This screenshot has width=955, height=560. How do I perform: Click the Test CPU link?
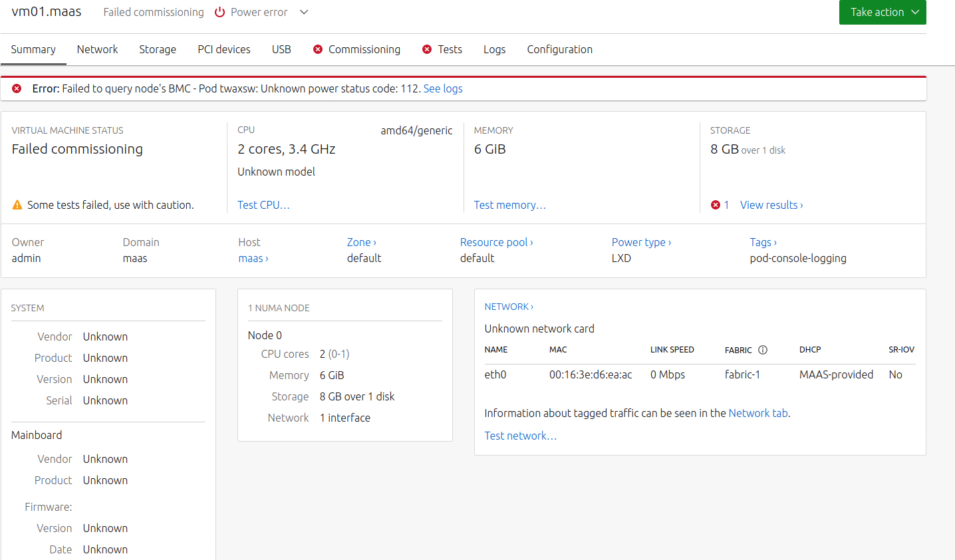pyautogui.click(x=263, y=205)
